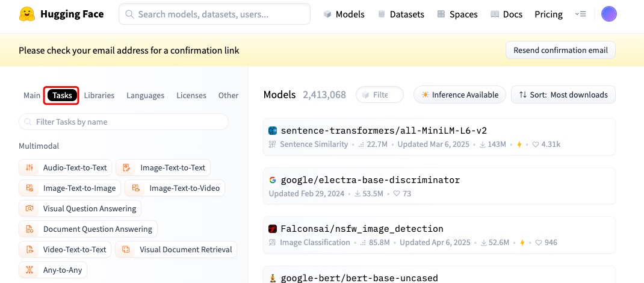Select the Any-to-Any task filter
Screen dimensions: 644x283
53,270
